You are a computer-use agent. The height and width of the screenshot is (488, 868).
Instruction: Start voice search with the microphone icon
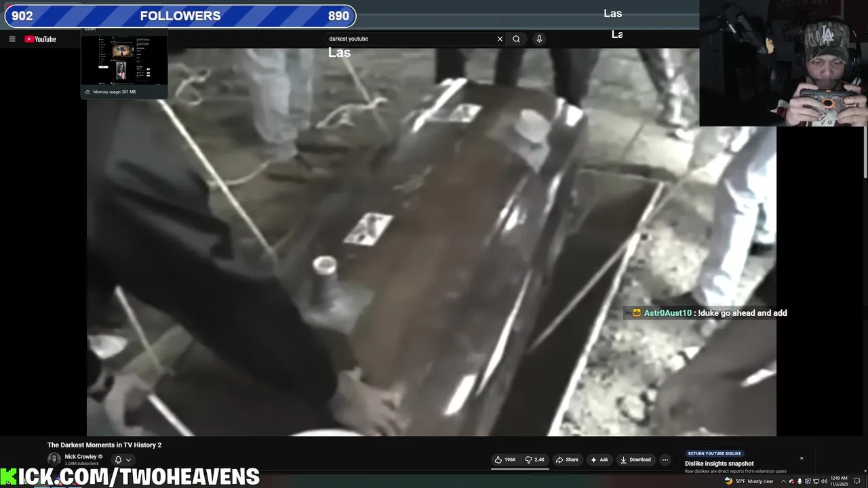(x=539, y=39)
